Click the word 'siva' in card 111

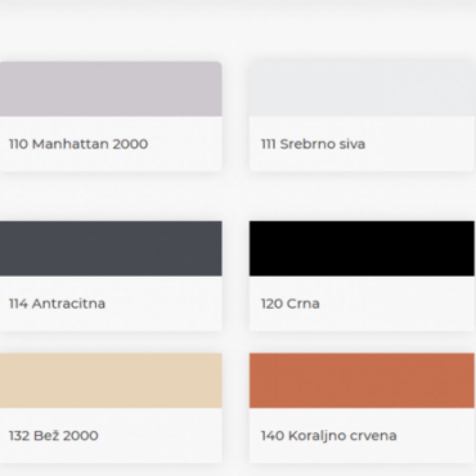(353, 144)
